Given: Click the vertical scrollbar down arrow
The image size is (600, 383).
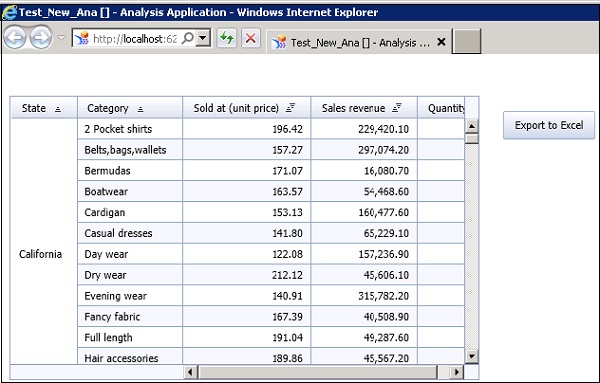Looking at the screenshot, I should coord(472,357).
